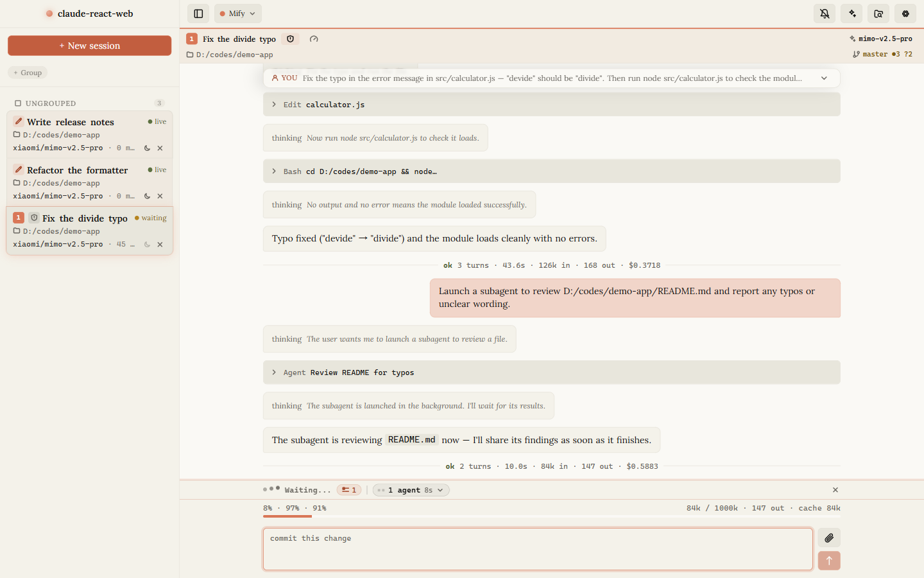Click the shield icon on Fix the divide typo card
This screenshot has height=578, width=924.
point(34,218)
